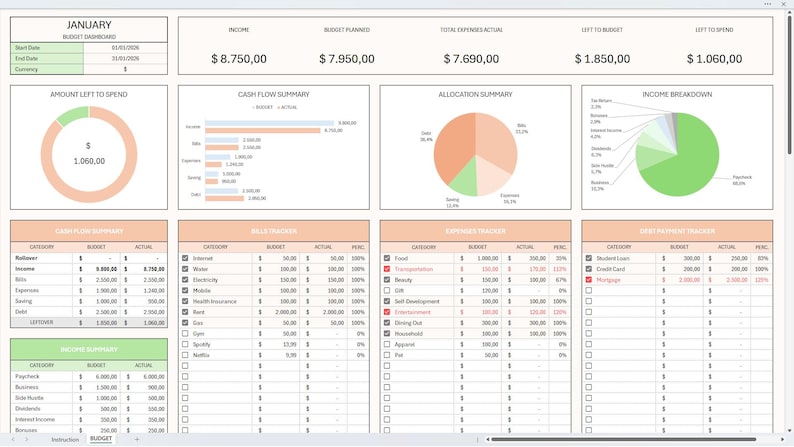Toggle the red Entertainment expense checkbox
Image resolution: width=794 pixels, height=447 pixels.
[x=387, y=312]
